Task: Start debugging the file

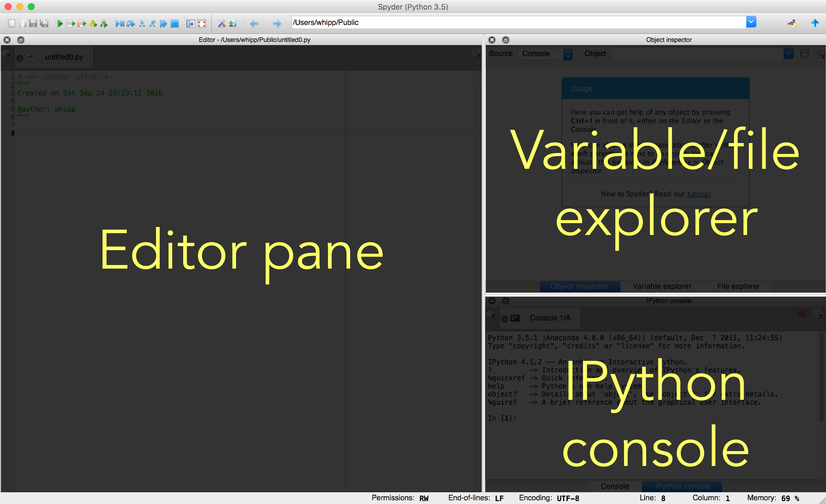Action: click(x=120, y=23)
